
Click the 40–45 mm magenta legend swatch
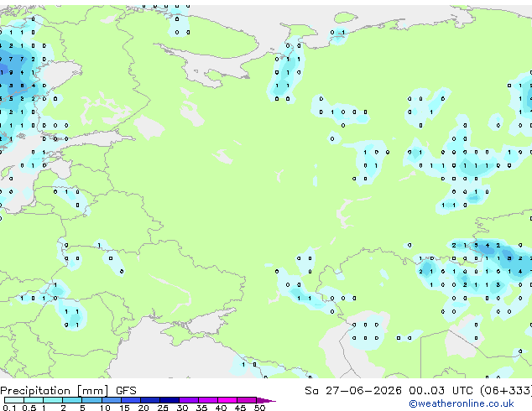point(227,400)
